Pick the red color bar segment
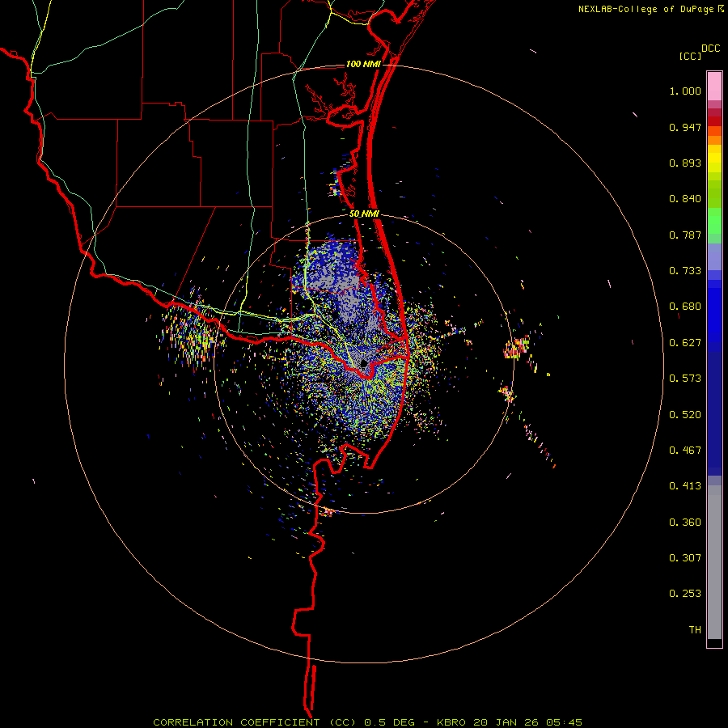 (x=714, y=121)
